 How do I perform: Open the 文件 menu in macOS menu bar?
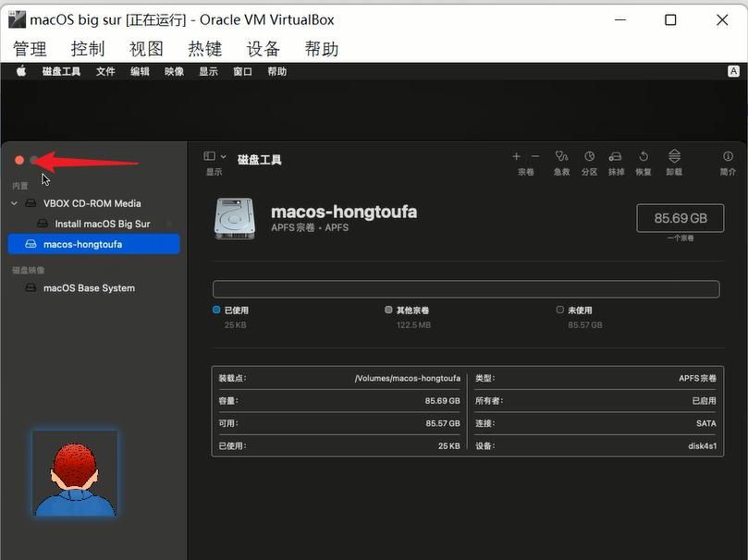105,71
